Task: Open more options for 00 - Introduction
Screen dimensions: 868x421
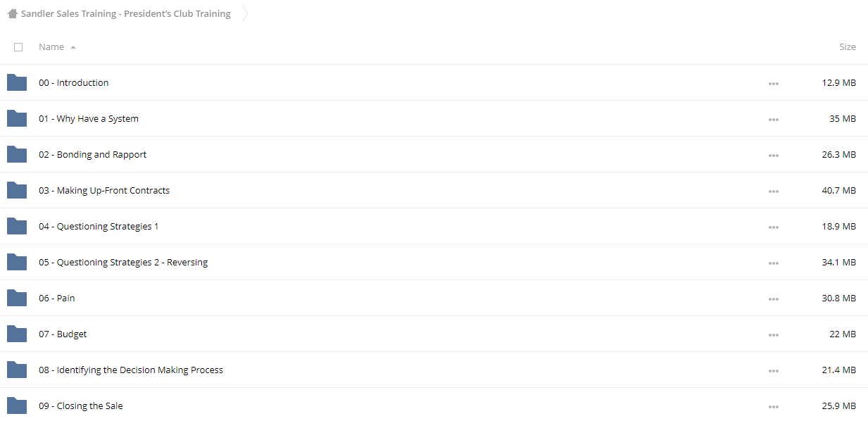Action: click(x=774, y=84)
